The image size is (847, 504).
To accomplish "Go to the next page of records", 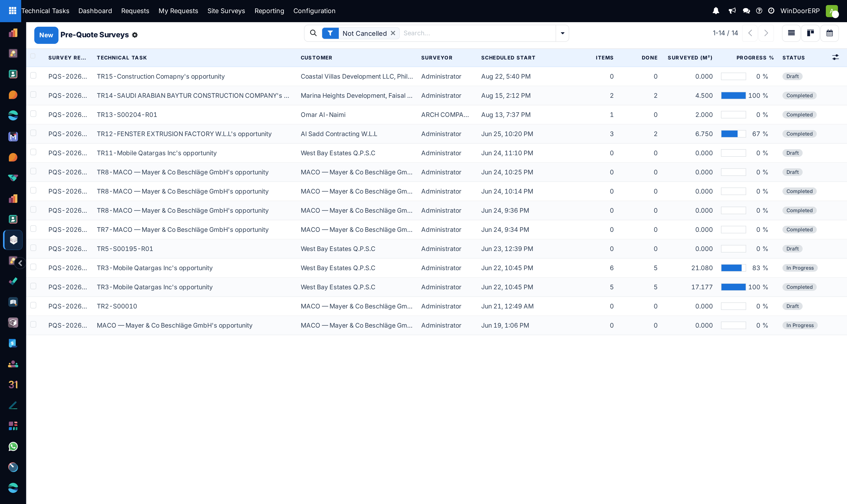I will pos(766,33).
